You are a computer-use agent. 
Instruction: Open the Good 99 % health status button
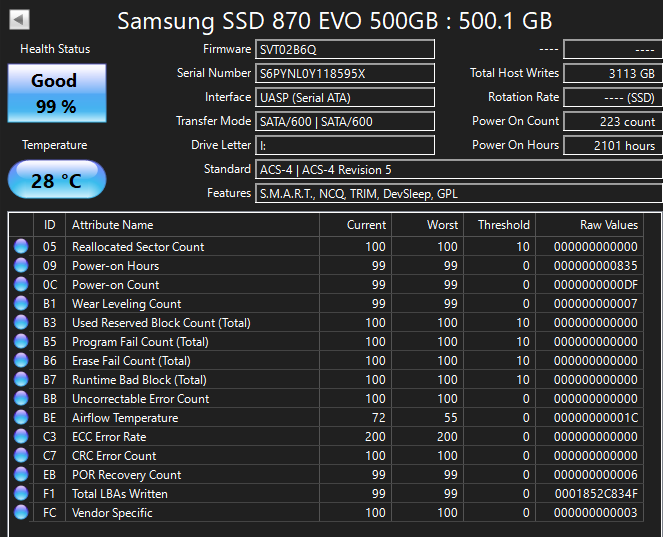point(57,93)
